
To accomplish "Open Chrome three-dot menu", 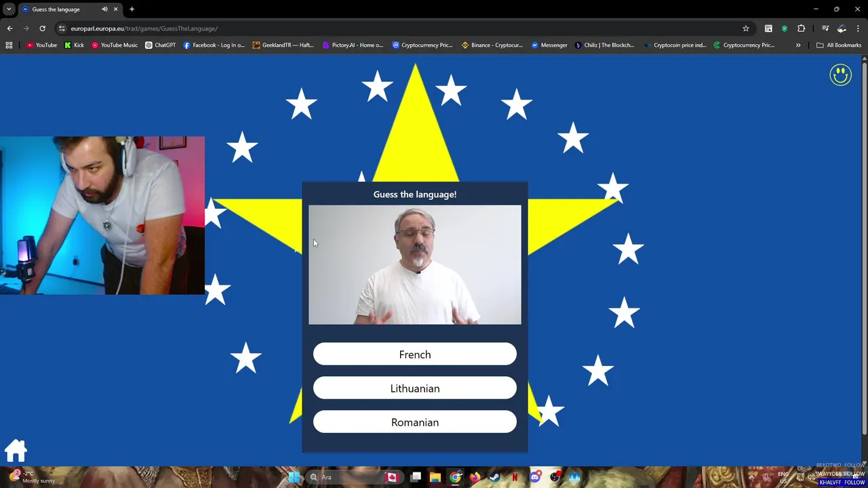I will tap(858, 28).
